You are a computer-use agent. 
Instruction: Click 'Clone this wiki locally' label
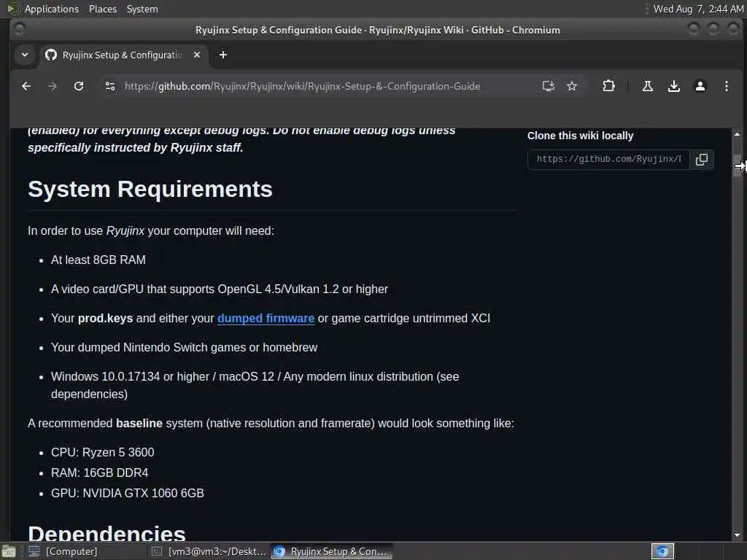580,136
